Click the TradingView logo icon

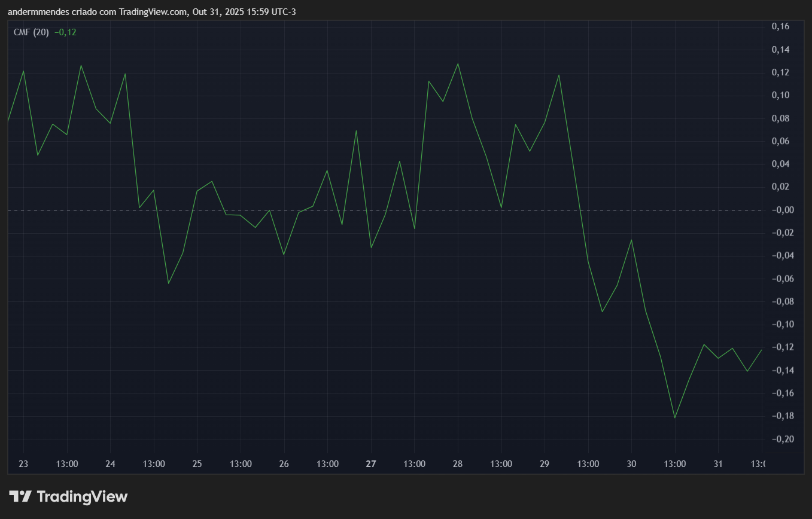pyautogui.click(x=20, y=496)
